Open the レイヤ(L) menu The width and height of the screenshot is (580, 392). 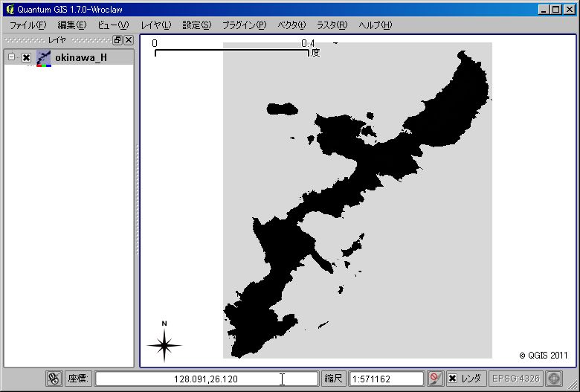(155, 25)
